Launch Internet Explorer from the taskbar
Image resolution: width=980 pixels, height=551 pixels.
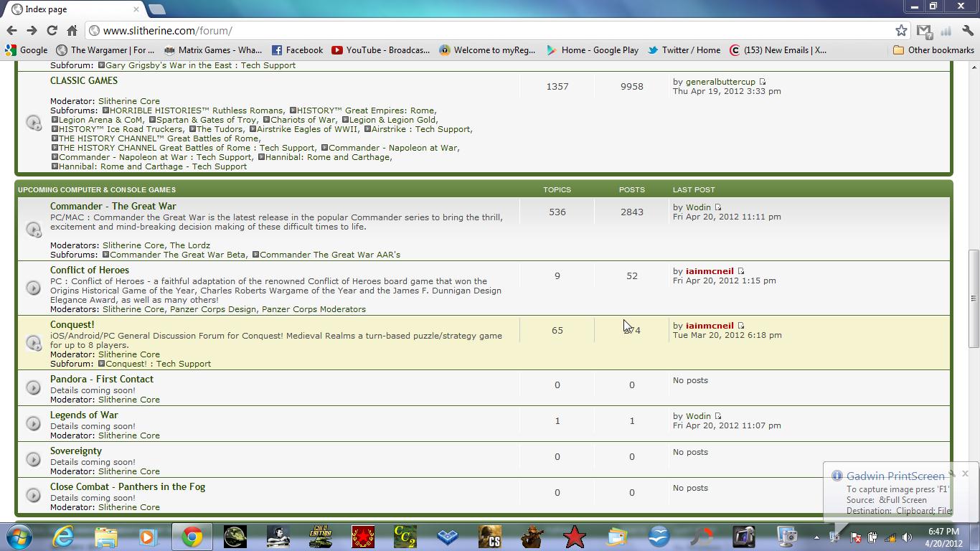click(x=63, y=537)
